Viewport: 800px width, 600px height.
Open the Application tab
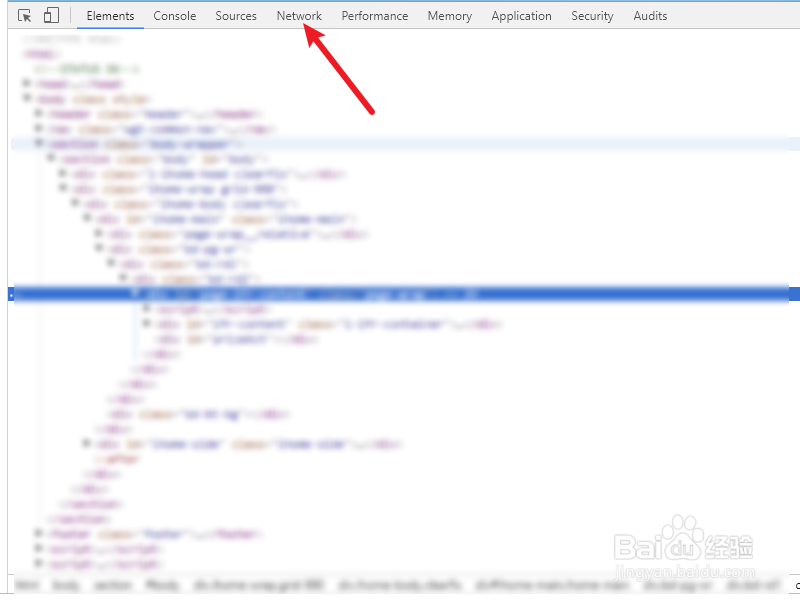point(521,16)
